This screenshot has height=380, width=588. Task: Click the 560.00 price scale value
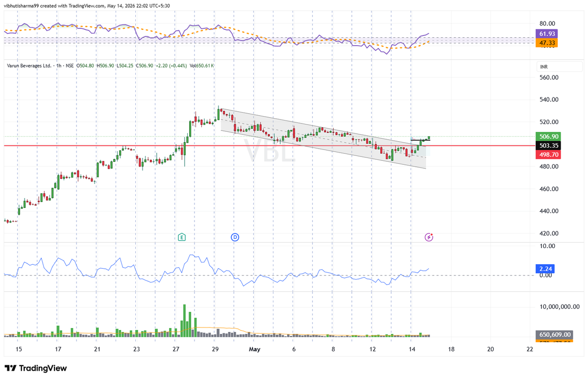click(x=549, y=77)
